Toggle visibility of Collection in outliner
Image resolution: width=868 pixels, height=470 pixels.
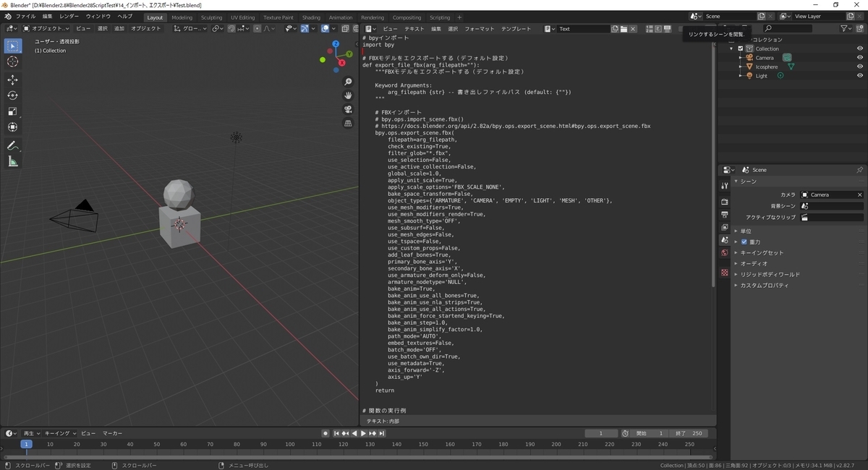click(860, 48)
